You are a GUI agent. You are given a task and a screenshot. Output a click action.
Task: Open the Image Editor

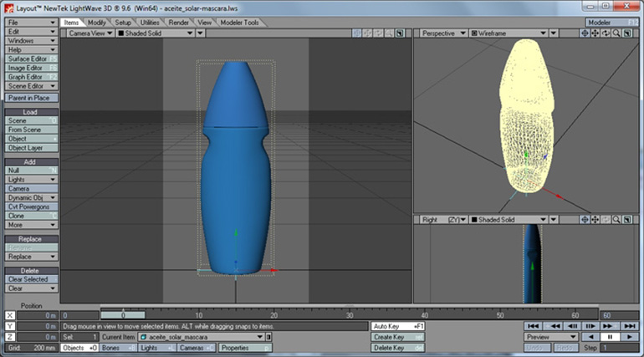[31, 68]
